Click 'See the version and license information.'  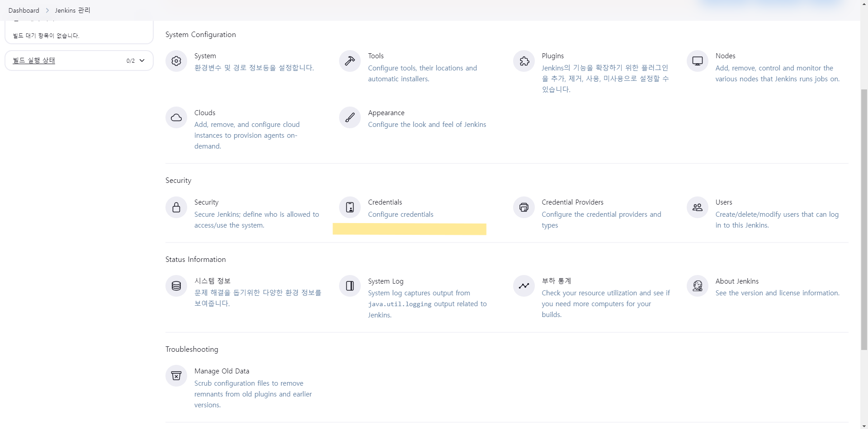click(x=777, y=293)
